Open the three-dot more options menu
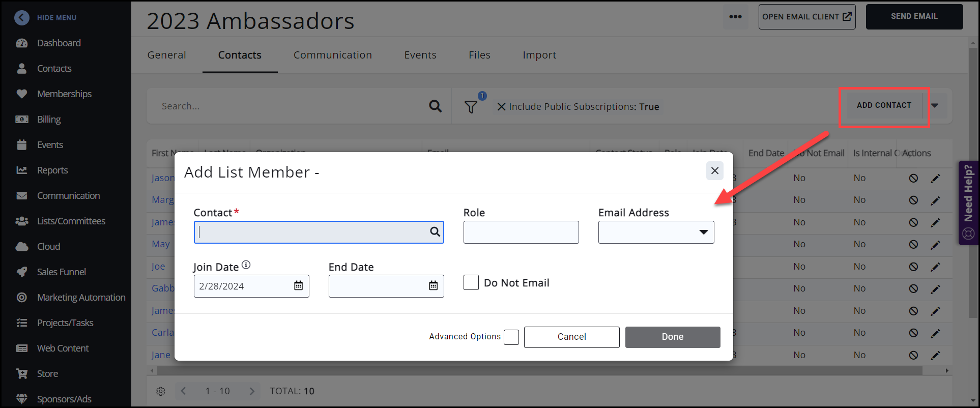Screen dimensions: 980x408 point(735,17)
